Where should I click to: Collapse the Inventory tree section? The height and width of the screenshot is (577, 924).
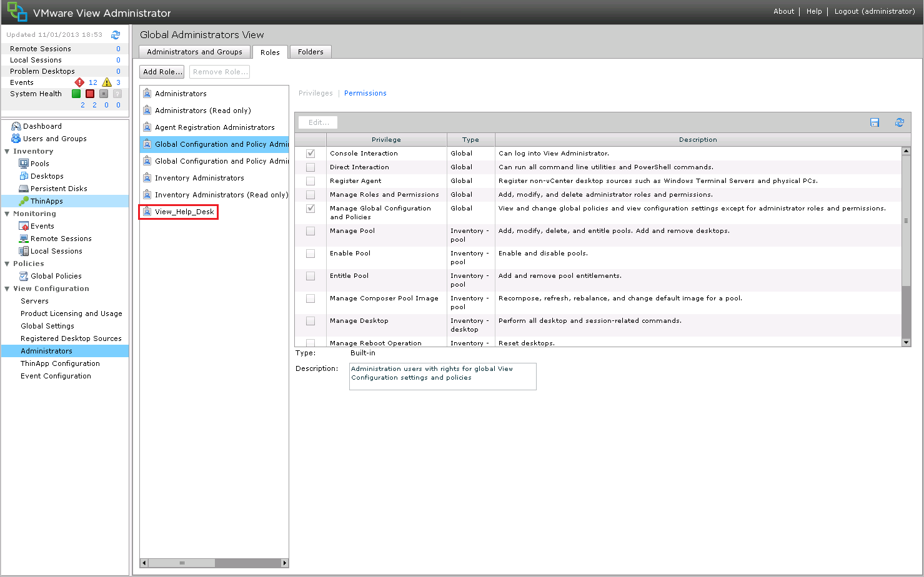tap(7, 151)
